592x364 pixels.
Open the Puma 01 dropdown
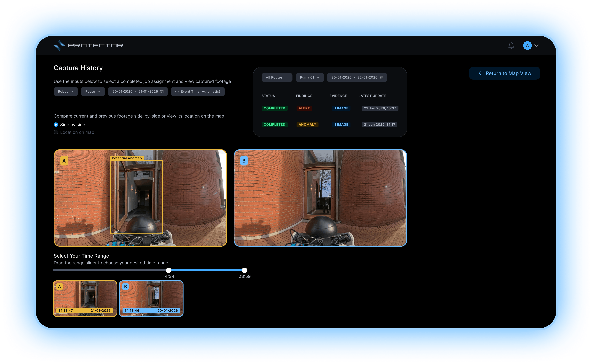(x=310, y=77)
